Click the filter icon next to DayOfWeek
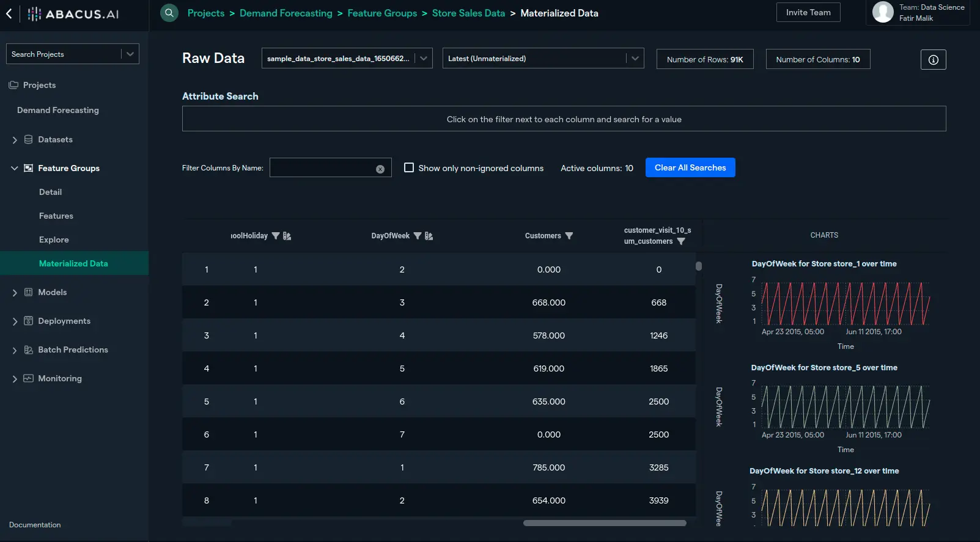 click(x=418, y=236)
